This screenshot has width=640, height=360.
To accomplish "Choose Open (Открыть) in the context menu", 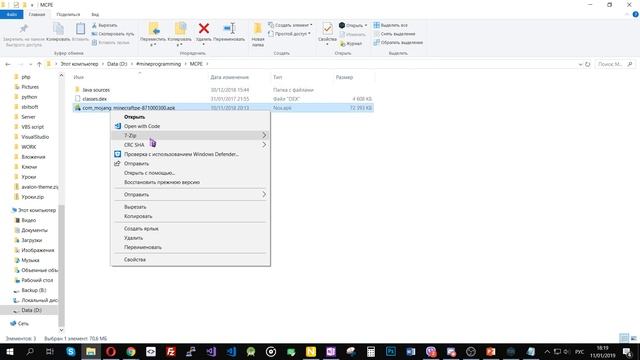I will (134, 117).
